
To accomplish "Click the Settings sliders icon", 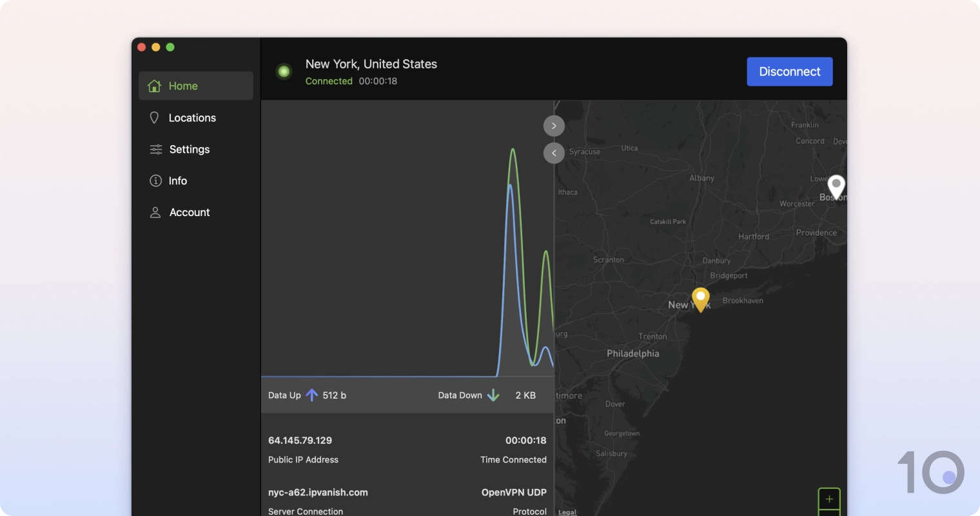I will 156,149.
